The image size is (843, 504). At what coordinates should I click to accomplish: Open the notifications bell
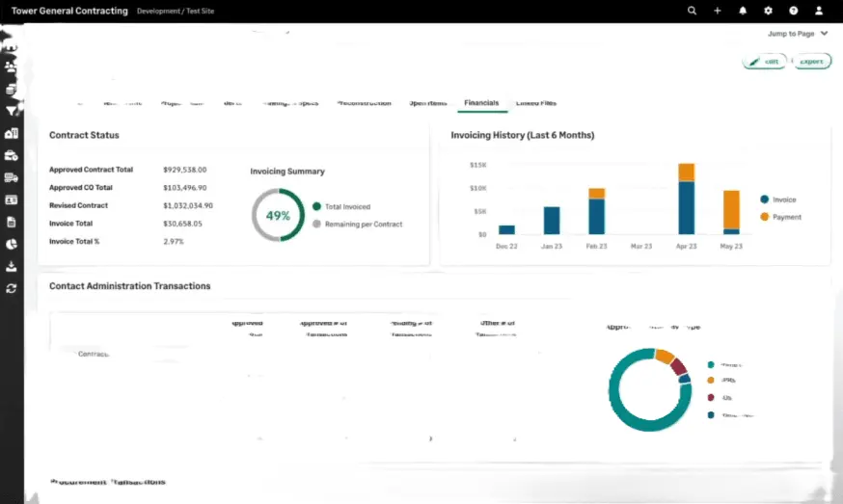[x=743, y=11]
